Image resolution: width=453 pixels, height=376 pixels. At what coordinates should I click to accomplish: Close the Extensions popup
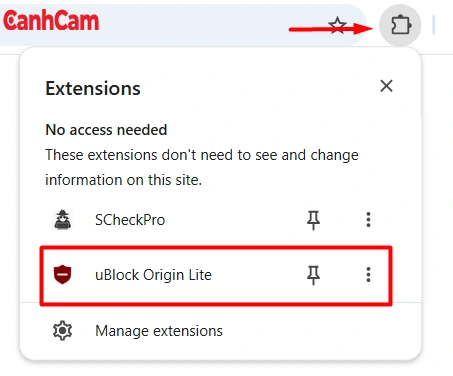[386, 86]
